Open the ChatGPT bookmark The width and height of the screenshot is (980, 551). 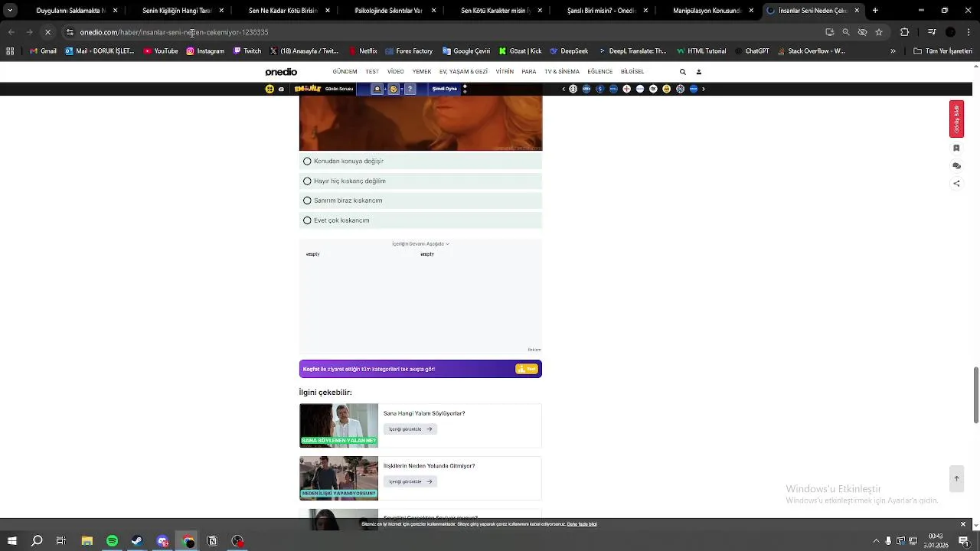point(751,51)
